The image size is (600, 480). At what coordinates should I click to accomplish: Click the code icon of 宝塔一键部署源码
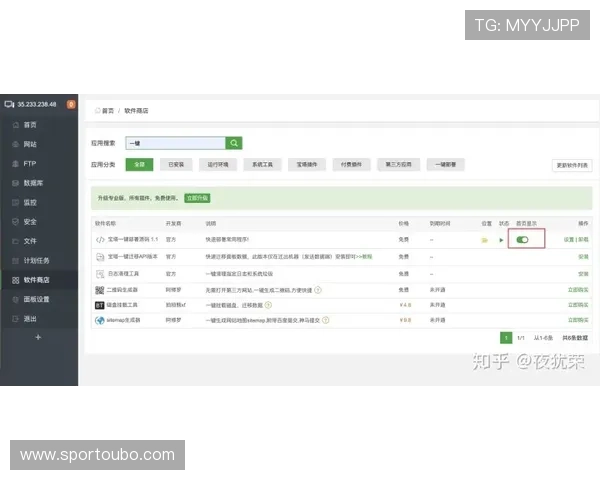[100, 240]
